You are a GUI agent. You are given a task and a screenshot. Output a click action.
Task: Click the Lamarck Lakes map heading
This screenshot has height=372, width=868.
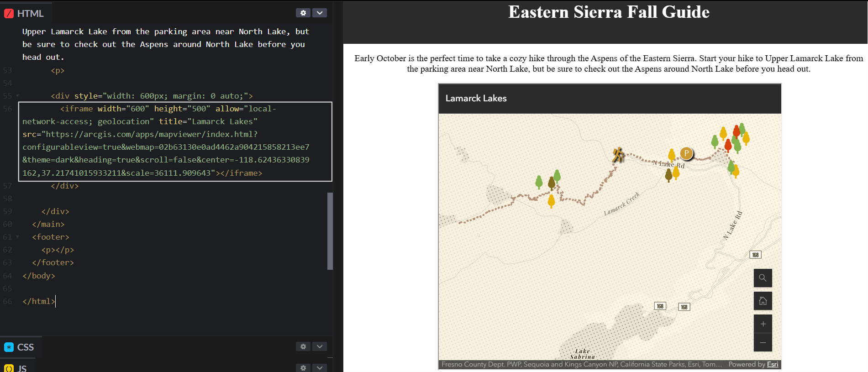476,98
